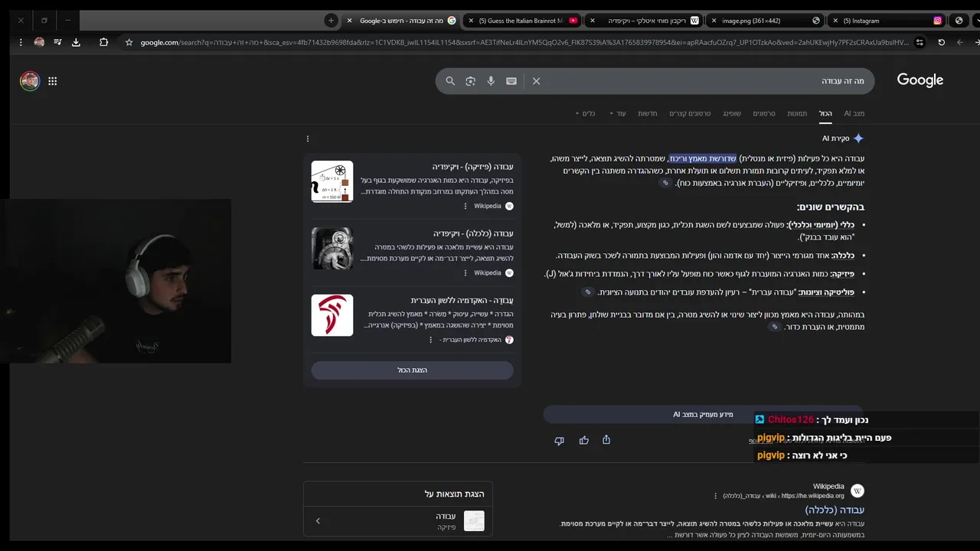
Task: Select the מצב AI tab
Action: click(x=854, y=113)
